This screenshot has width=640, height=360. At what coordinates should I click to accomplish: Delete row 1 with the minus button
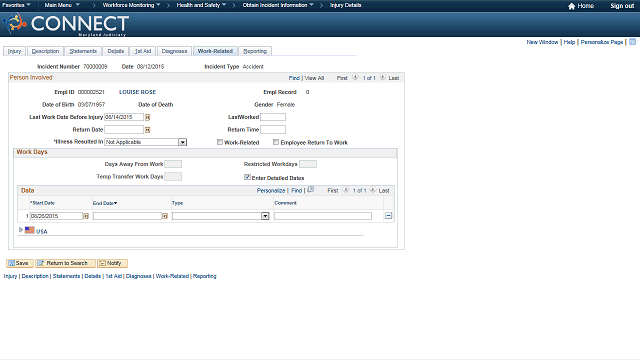coord(388,216)
